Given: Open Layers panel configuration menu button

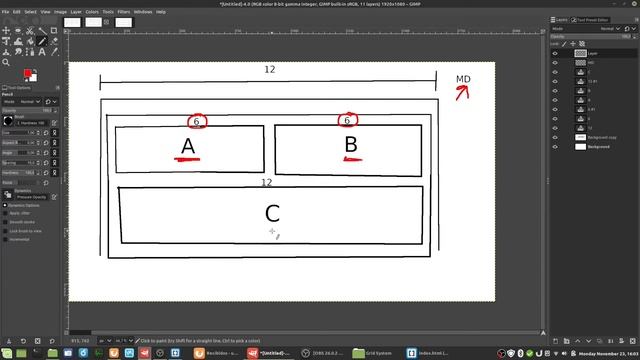Looking at the screenshot, I should pyautogui.click(x=636, y=20).
